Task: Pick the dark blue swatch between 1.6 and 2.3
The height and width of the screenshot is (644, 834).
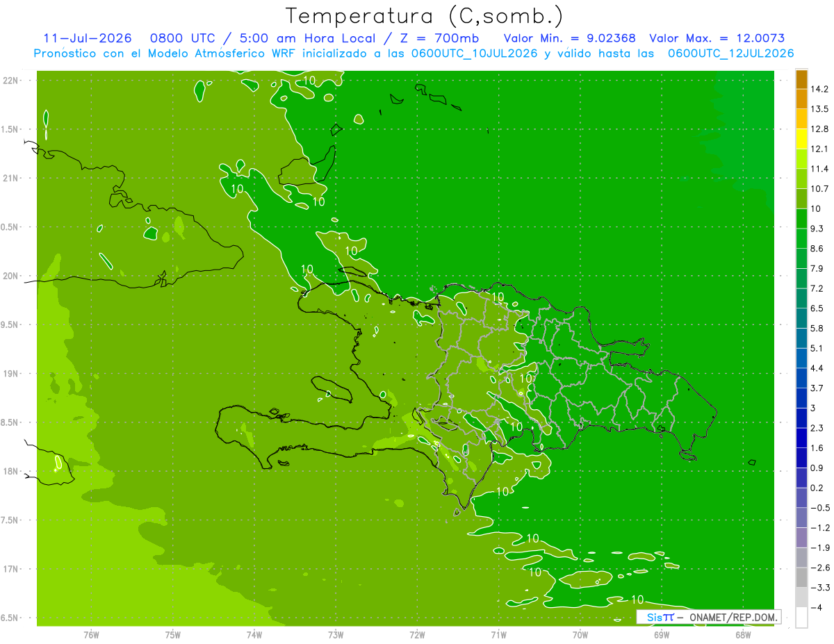Action: coord(801,438)
